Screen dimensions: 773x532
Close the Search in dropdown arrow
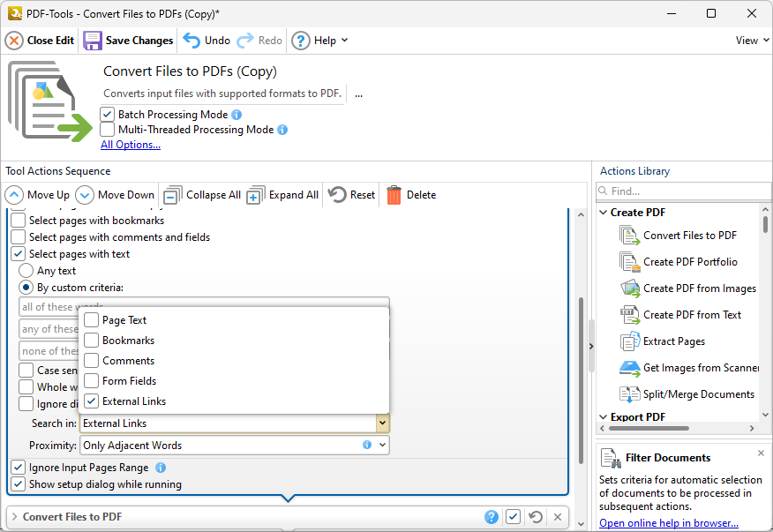[x=382, y=423]
